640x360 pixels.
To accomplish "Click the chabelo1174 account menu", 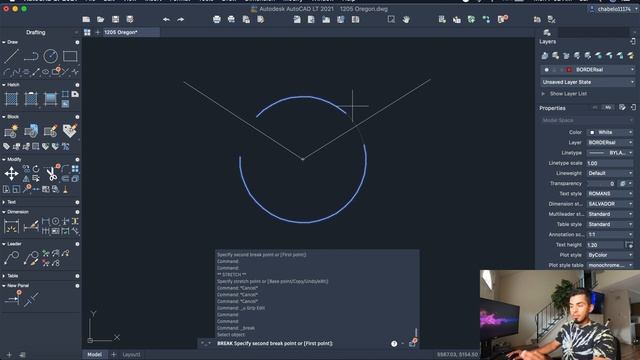I will pos(611,9).
